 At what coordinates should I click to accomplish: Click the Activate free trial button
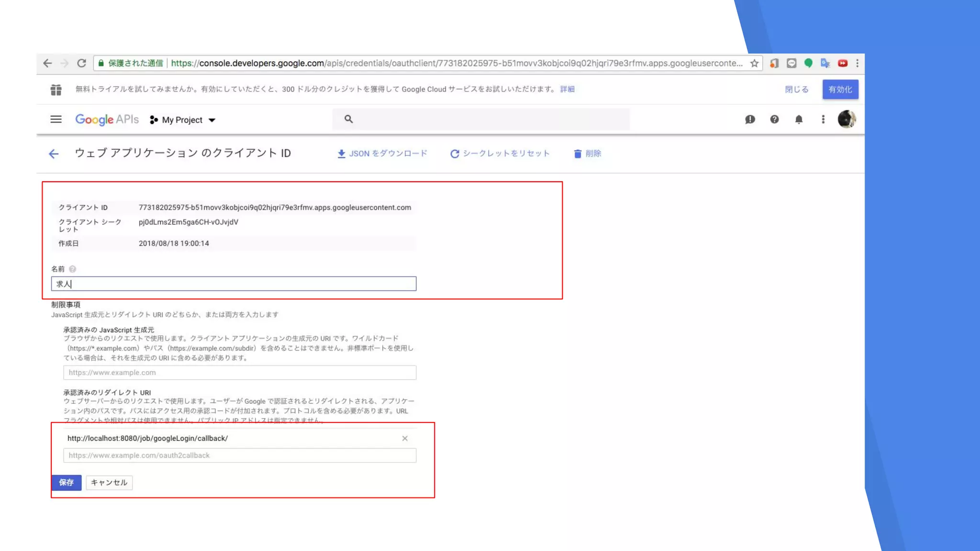(x=840, y=89)
